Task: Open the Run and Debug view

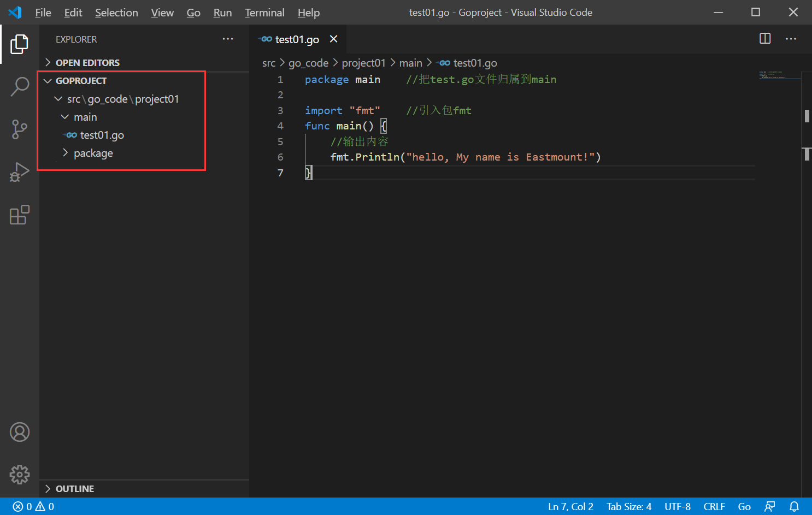Action: [x=20, y=172]
